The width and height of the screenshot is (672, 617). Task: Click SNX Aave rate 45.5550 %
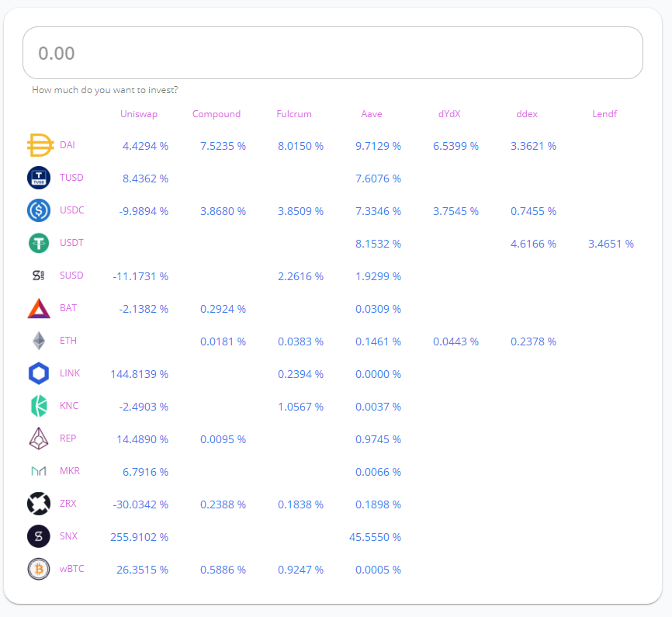tap(375, 537)
